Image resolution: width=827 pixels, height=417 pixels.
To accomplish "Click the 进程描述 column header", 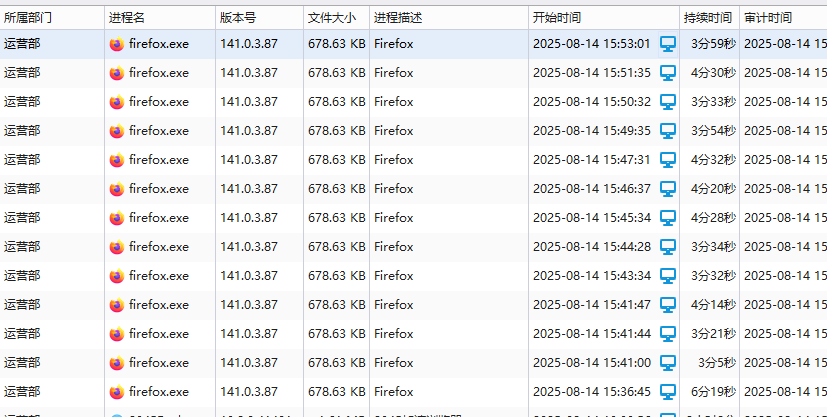I will [x=398, y=17].
